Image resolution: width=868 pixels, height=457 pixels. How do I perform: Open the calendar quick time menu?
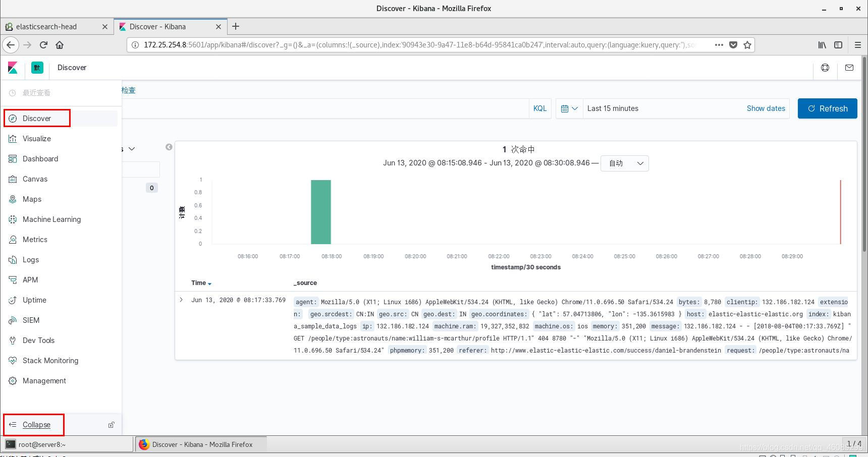569,108
